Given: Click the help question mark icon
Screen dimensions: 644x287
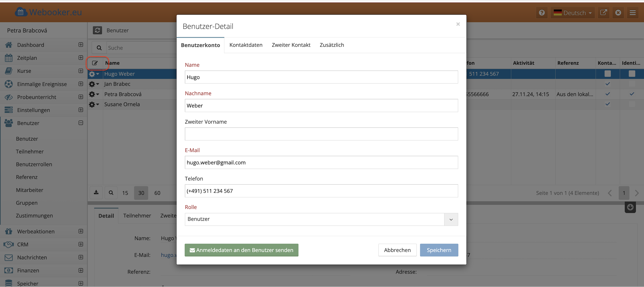Looking at the screenshot, I should [542, 13].
